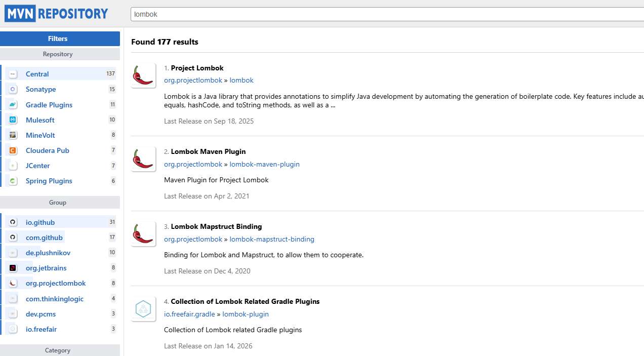Open the lombok artifact link

click(241, 80)
